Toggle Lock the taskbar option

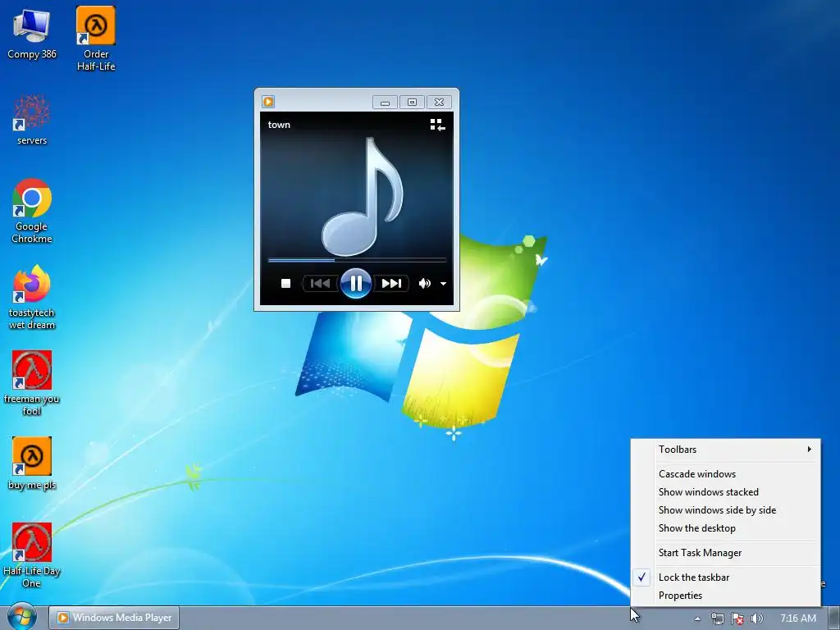[726, 577]
